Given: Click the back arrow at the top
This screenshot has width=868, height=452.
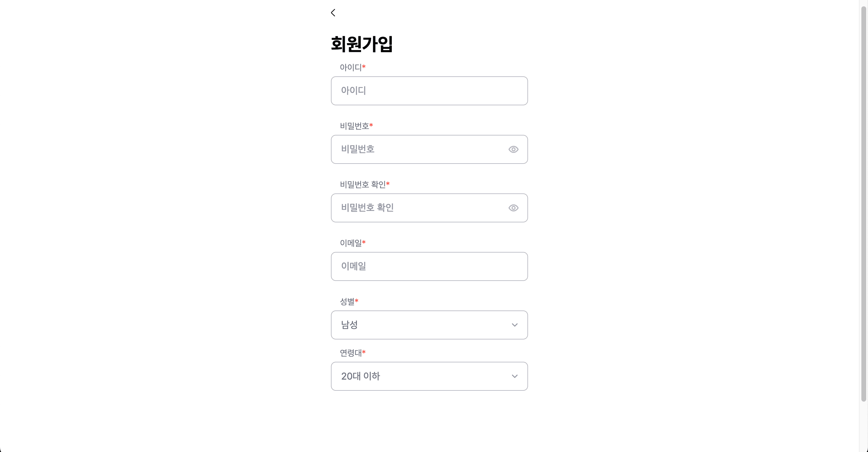Looking at the screenshot, I should [x=333, y=12].
